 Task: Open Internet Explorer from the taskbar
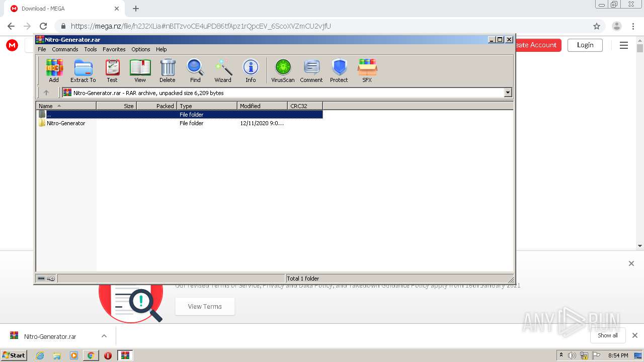point(40,355)
